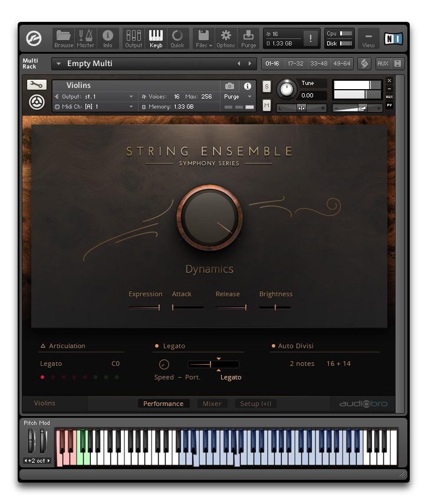Viewport: 428px width, 504px height.
Task: Click the Pitch wheel
Action: 31,441
